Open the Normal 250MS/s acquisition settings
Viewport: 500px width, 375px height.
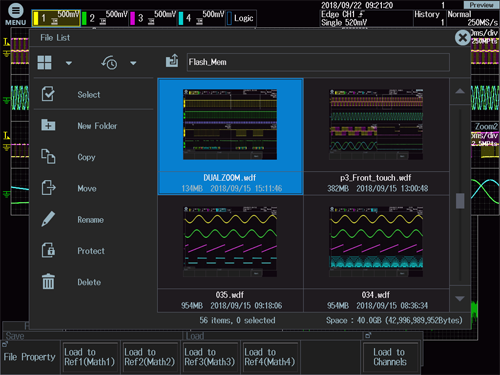coord(473,18)
